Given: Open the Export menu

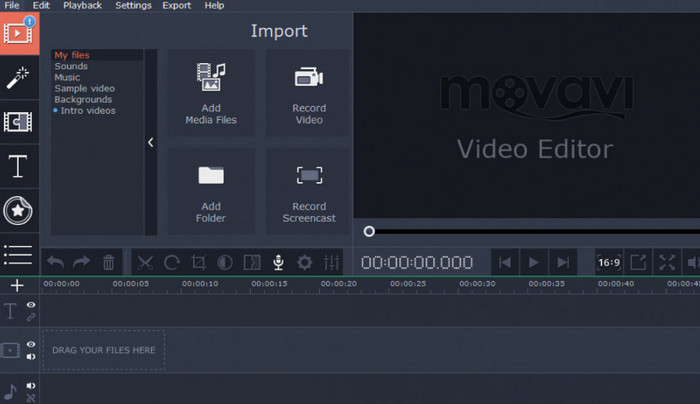Looking at the screenshot, I should tap(176, 5).
